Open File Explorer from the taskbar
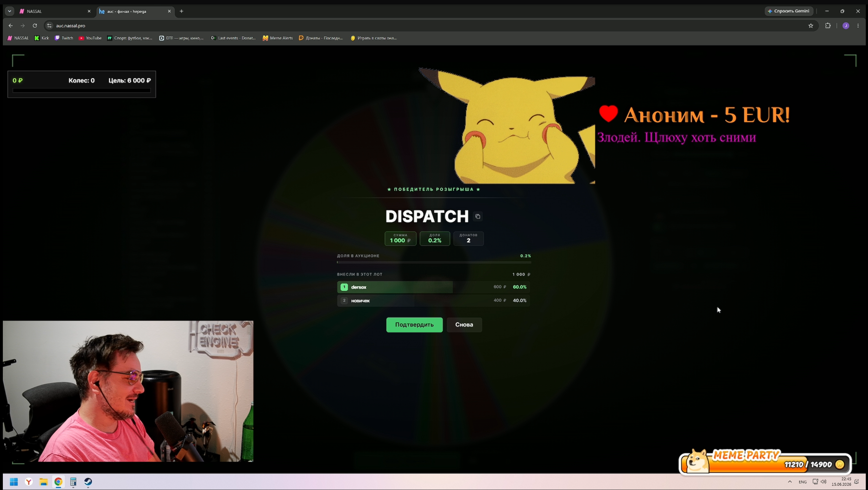Viewport: 868px width, 490px height. click(x=43, y=482)
